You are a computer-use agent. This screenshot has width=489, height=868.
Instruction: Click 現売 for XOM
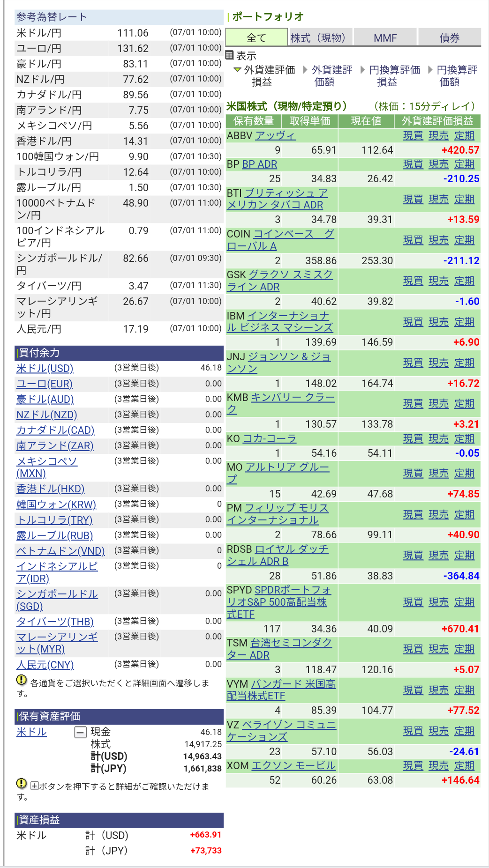(x=439, y=766)
